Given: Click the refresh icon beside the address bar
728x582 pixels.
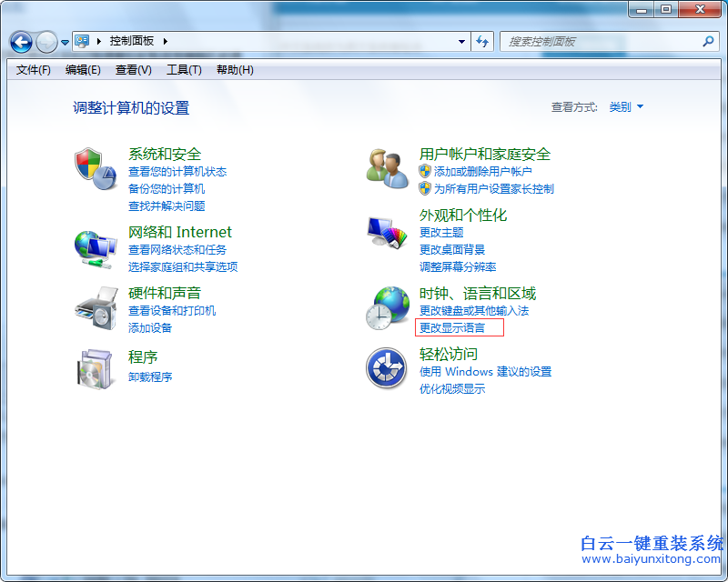Looking at the screenshot, I should click(x=483, y=41).
